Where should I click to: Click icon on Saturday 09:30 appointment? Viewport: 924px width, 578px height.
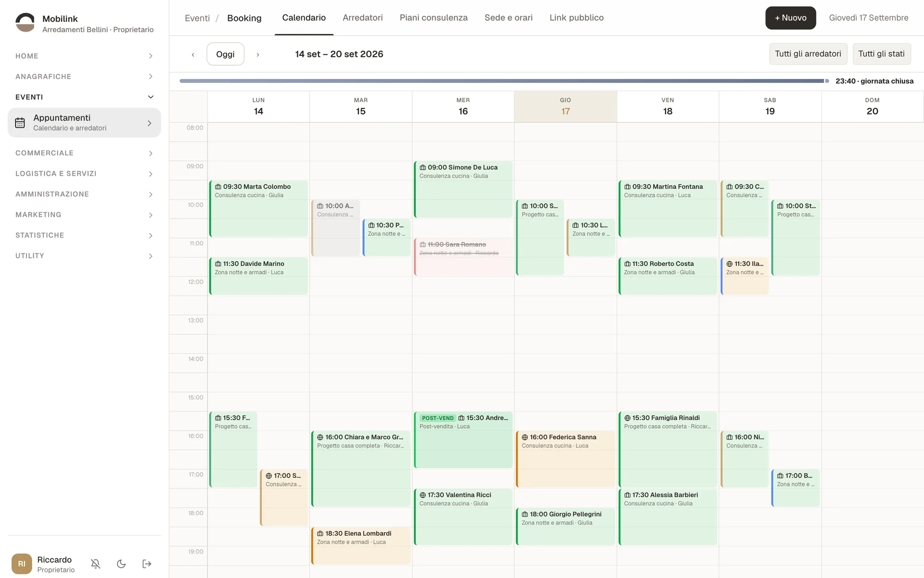tap(729, 187)
